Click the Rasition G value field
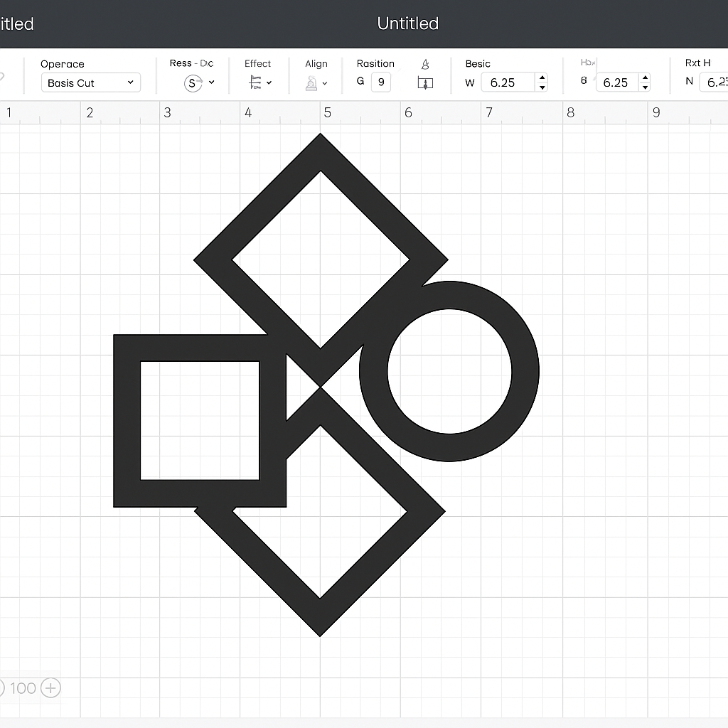 [x=380, y=82]
